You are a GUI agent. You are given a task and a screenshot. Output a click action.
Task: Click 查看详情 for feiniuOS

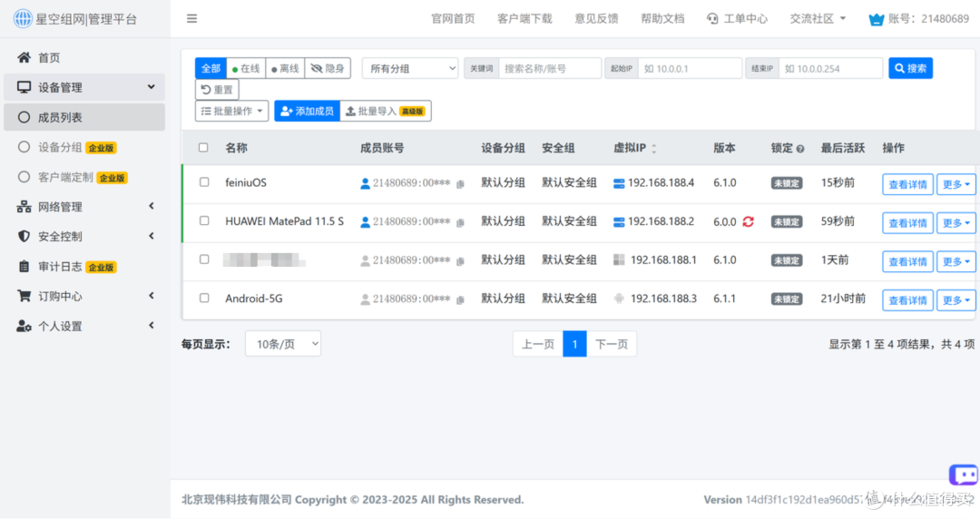907,184
